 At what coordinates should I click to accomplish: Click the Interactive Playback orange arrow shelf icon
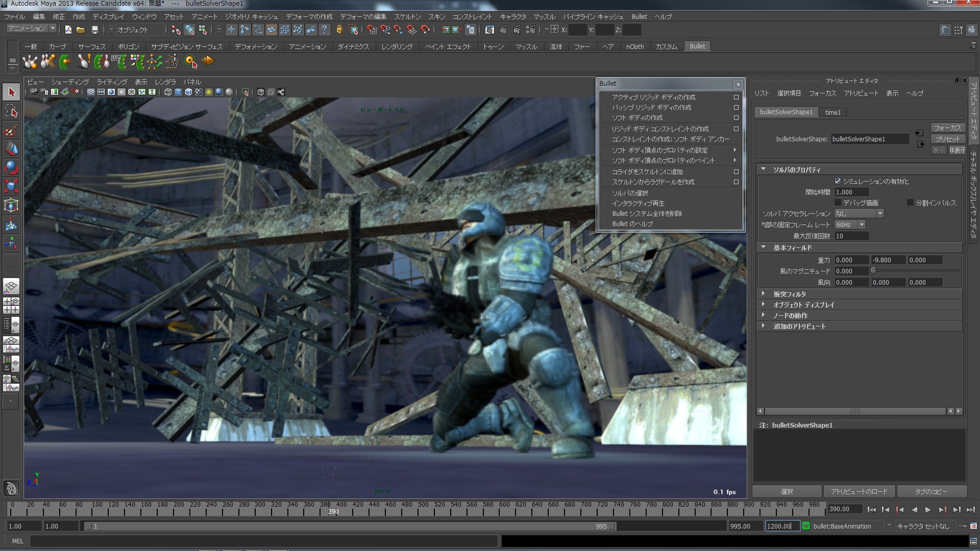coord(208,61)
